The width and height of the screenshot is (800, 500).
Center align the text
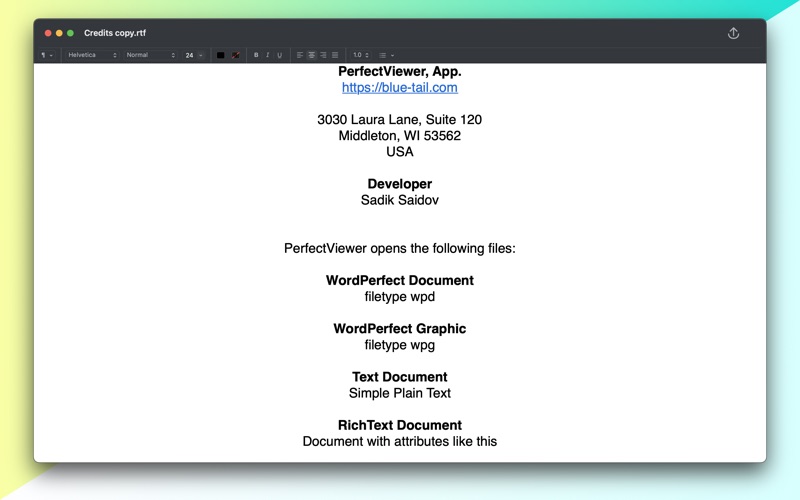point(311,55)
